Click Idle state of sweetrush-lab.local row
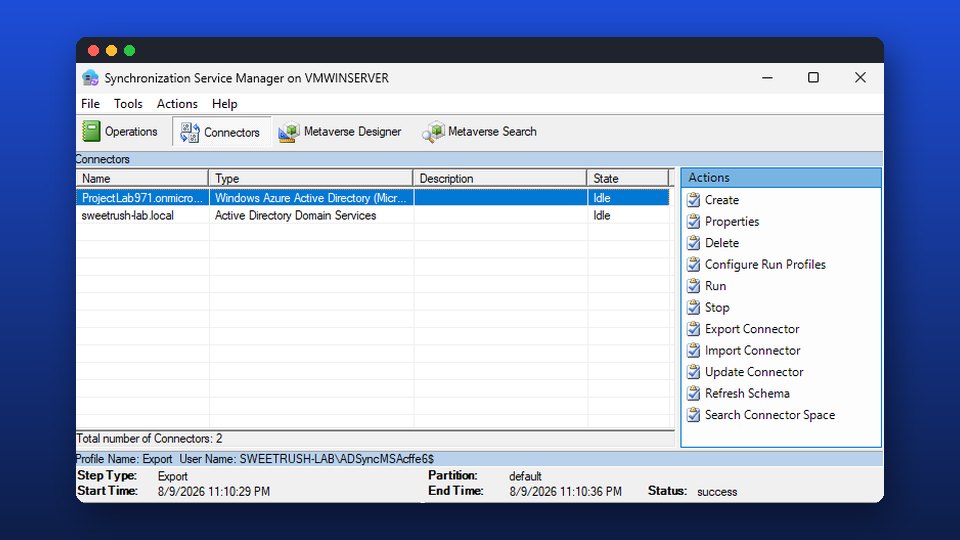The image size is (960, 540). 601,216
